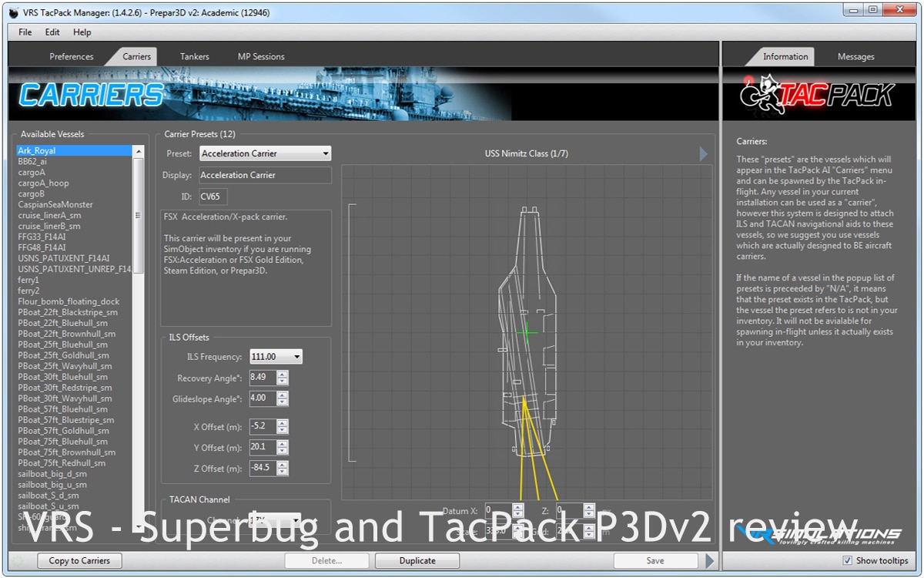Screen dimensions: 924x578
Task: Decrease the Z Offset with down arrow
Action: tap(283, 472)
